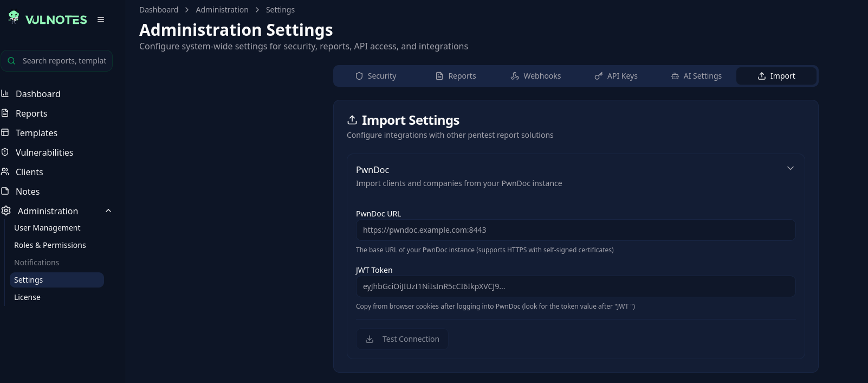
Task: Click the Import Settings heading text
Action: point(411,120)
